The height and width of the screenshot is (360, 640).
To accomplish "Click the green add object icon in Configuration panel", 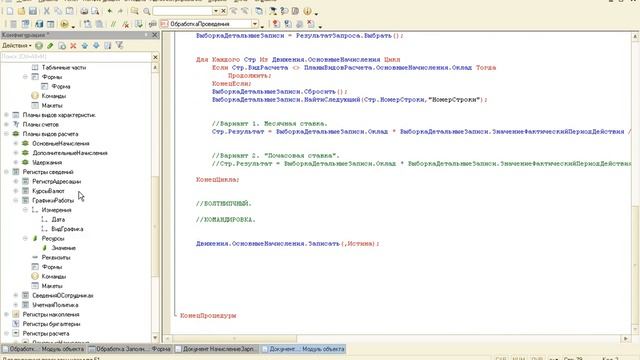I will tap(39, 46).
